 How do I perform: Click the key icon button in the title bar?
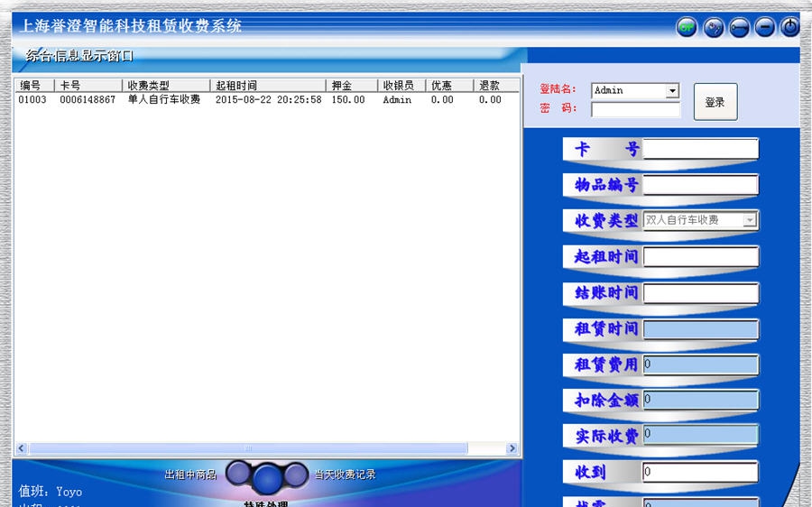739,27
